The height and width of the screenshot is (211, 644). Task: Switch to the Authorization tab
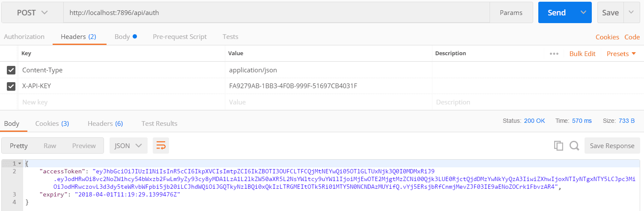click(x=24, y=37)
